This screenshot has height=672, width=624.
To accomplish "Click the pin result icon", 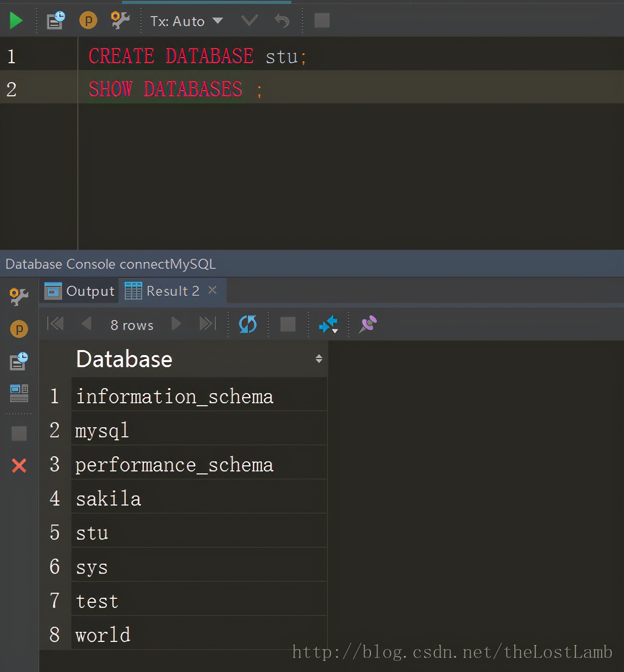I will [368, 324].
